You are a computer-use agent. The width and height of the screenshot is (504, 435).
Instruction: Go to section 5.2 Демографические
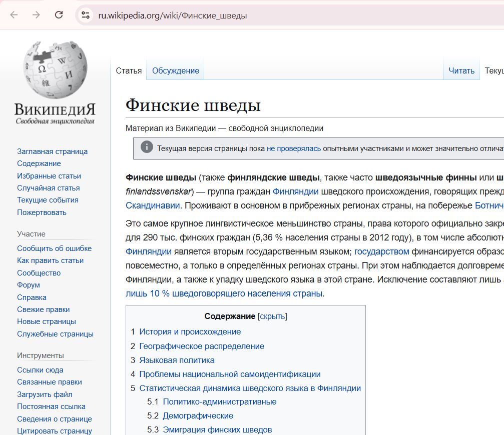pyautogui.click(x=198, y=415)
